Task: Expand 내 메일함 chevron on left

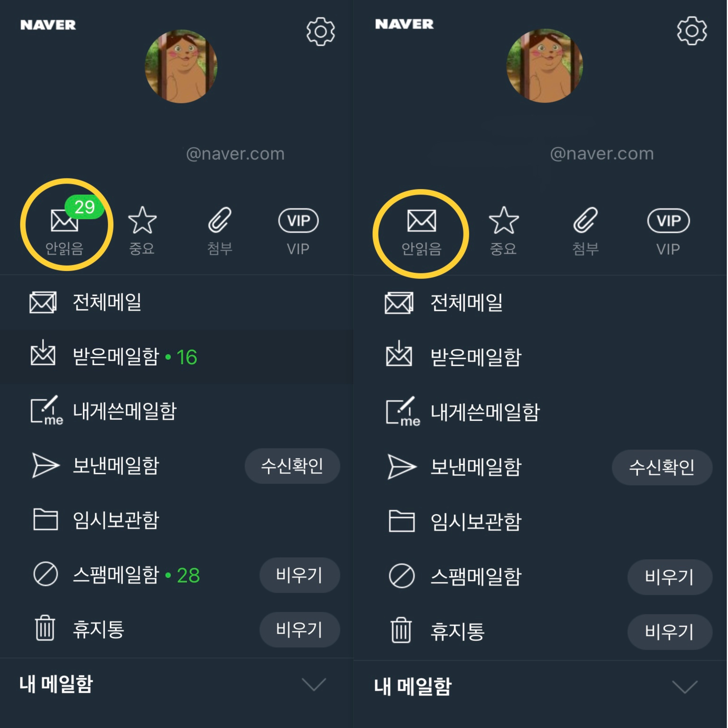Action: click(314, 684)
